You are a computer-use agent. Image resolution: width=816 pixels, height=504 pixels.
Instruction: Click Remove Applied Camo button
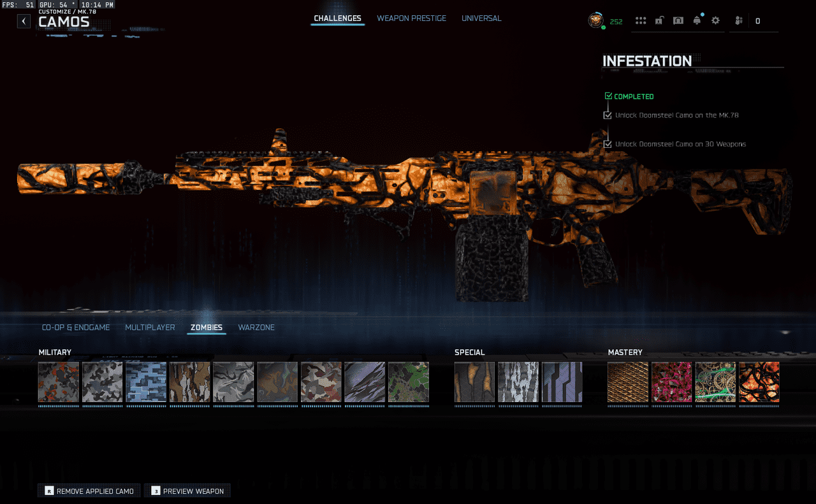click(x=89, y=491)
